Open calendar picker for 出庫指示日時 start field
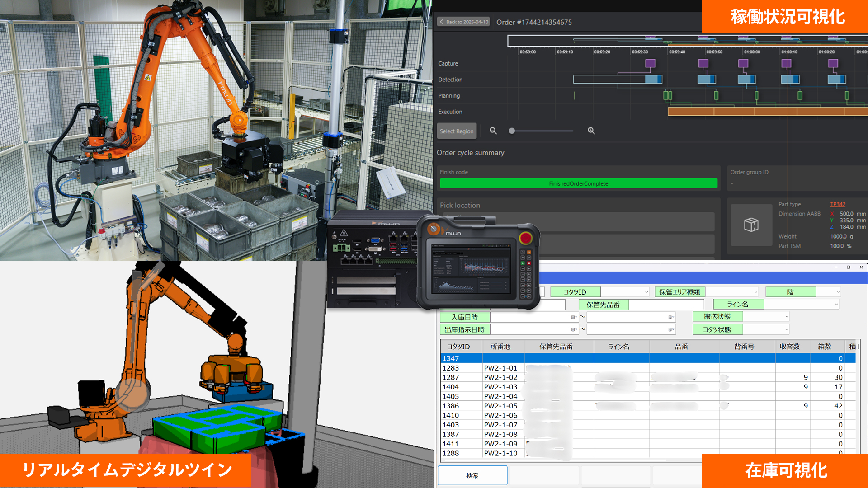This screenshot has width=868, height=488. [x=574, y=329]
